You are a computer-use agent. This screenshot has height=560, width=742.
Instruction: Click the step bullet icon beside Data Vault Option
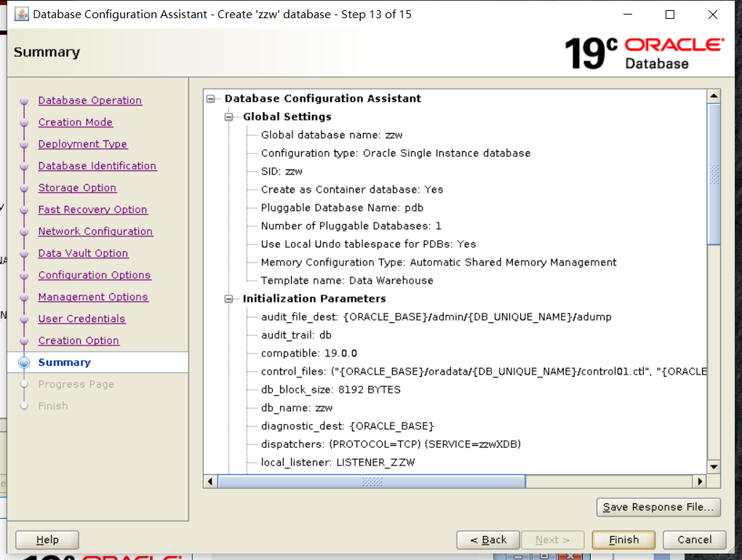24,253
